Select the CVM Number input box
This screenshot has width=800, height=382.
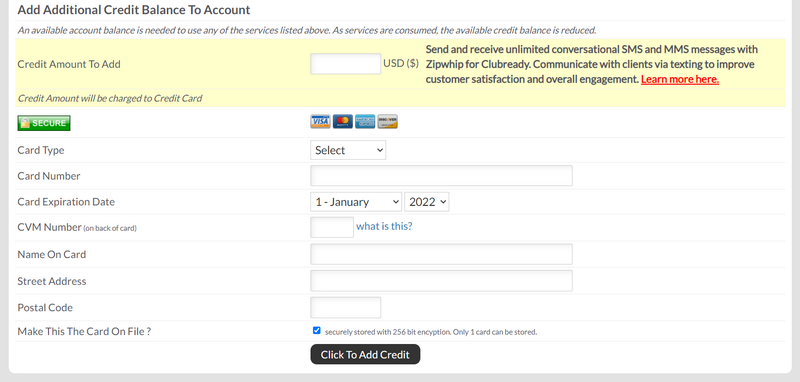(332, 227)
